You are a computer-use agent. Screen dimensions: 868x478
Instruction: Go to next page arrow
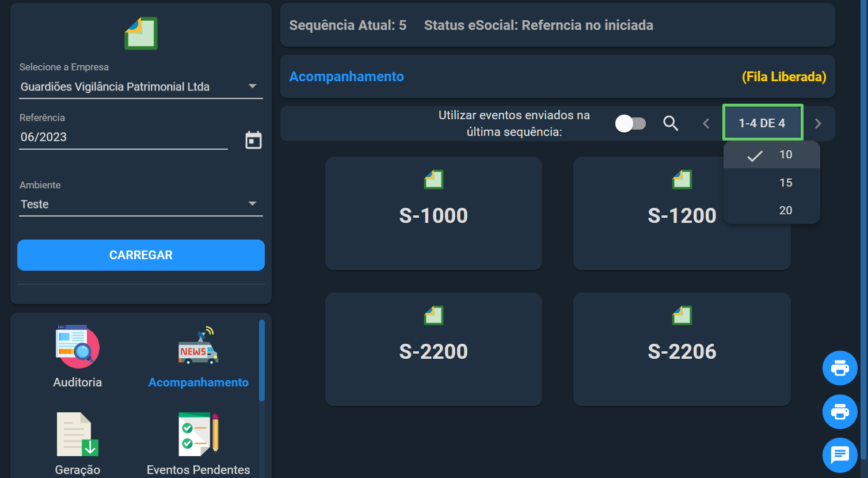818,123
